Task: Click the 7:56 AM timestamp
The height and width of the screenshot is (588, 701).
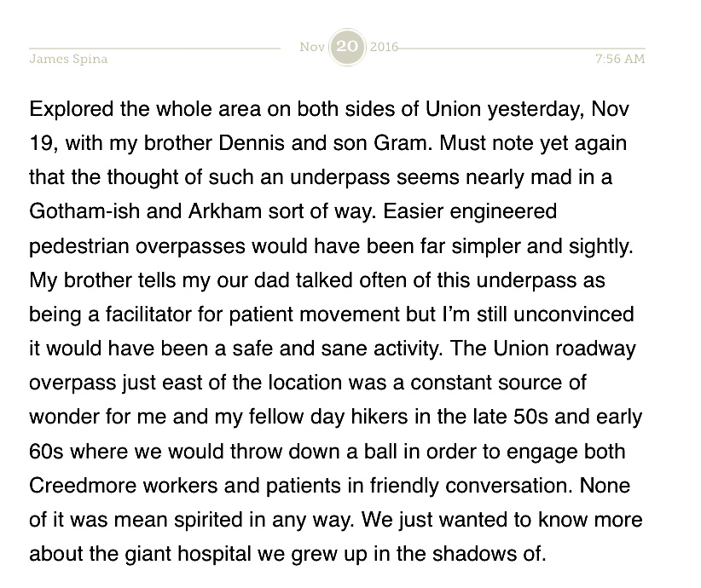Action: pos(620,60)
